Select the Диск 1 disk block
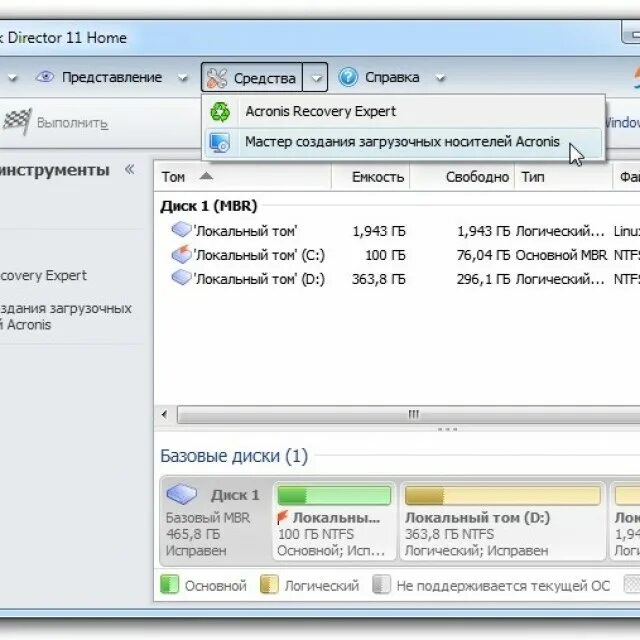Image resolution: width=640 pixels, height=640 pixels. [x=216, y=521]
